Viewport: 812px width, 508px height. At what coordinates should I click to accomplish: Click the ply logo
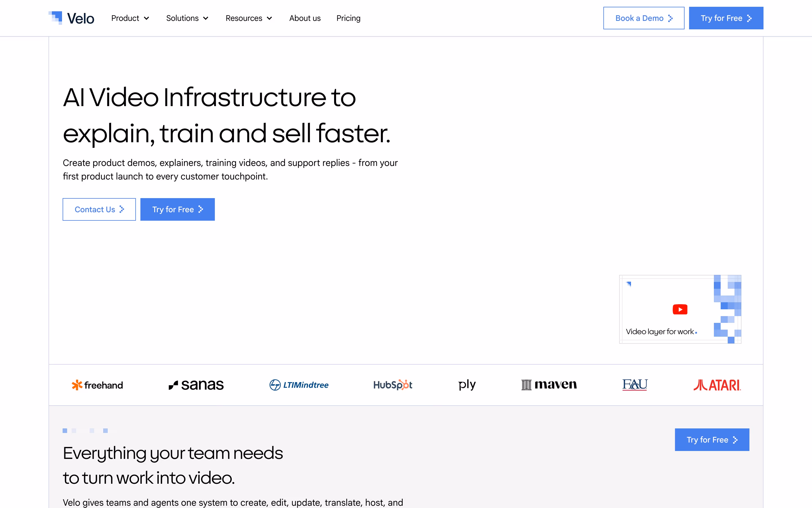467,385
